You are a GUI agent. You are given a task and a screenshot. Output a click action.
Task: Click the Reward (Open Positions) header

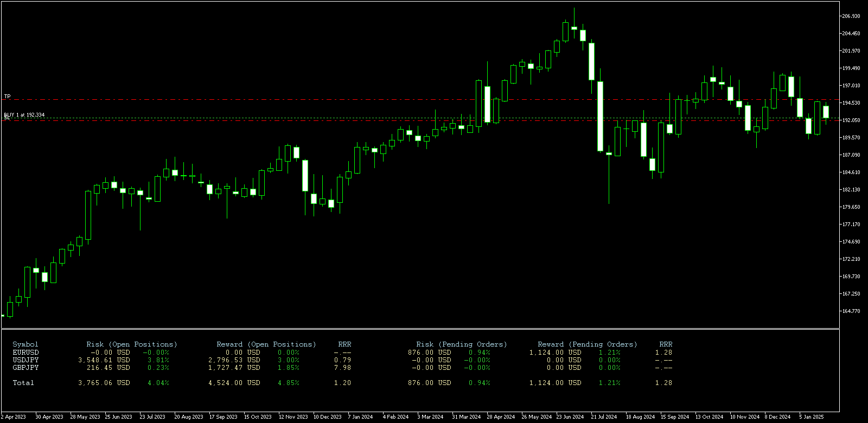tap(266, 344)
